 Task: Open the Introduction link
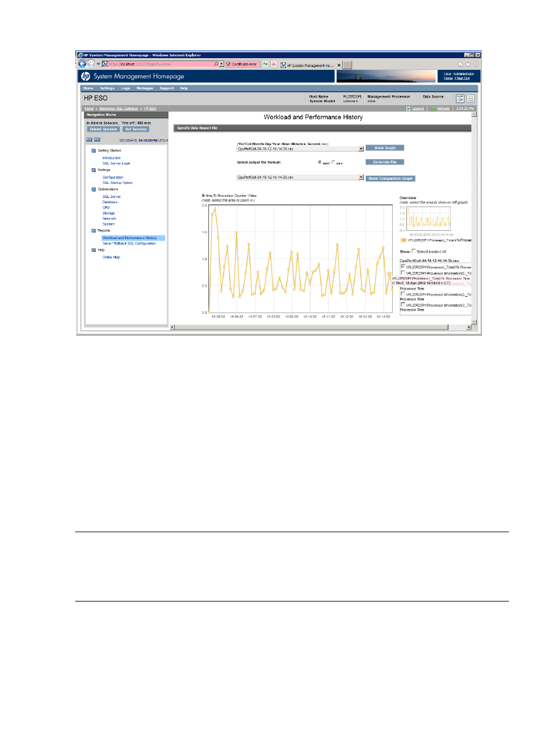pos(112,158)
